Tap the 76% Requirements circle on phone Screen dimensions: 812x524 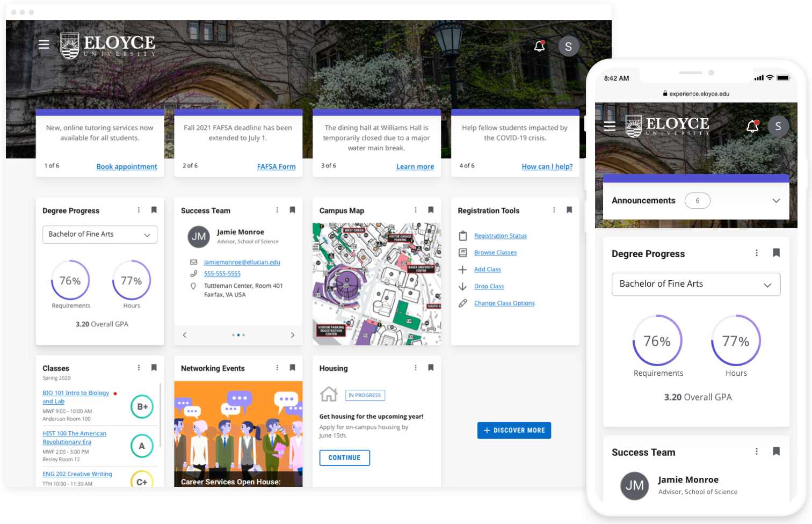[x=657, y=341]
